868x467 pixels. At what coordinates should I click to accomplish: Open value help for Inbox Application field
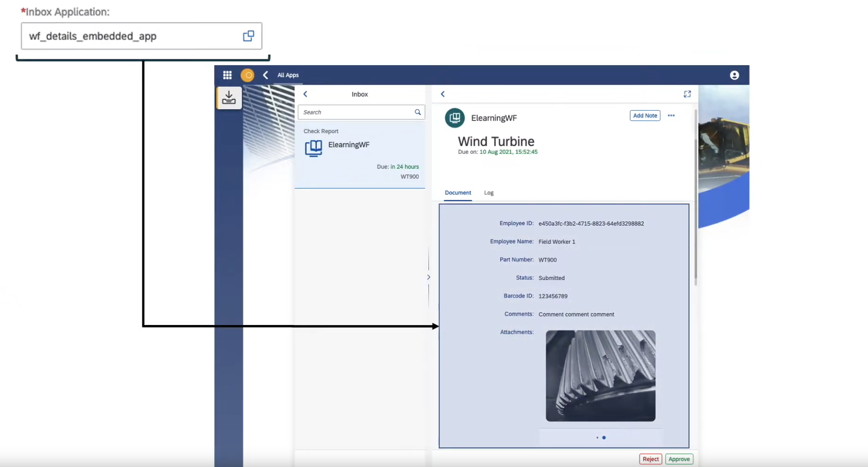point(248,36)
